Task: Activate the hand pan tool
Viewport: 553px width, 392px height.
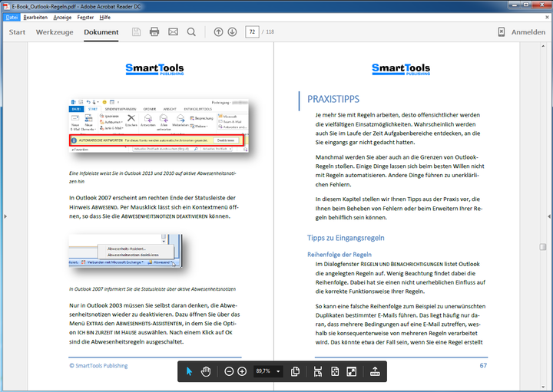Action: [x=206, y=371]
